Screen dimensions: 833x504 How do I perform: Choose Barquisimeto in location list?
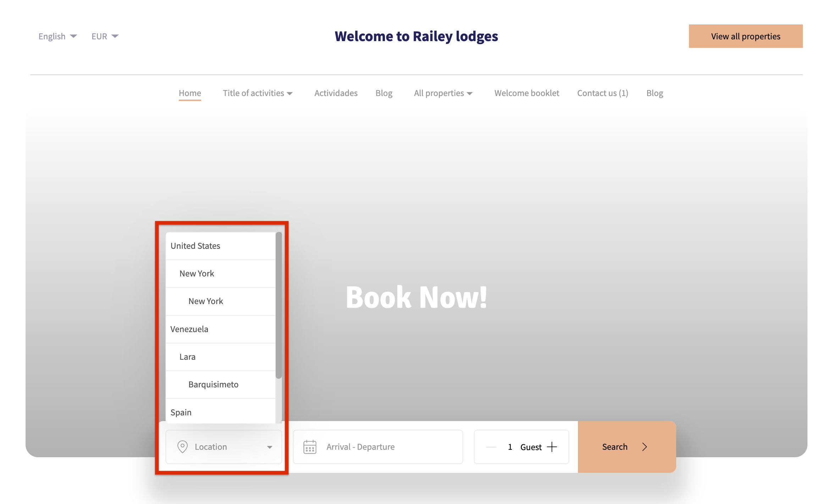(213, 384)
